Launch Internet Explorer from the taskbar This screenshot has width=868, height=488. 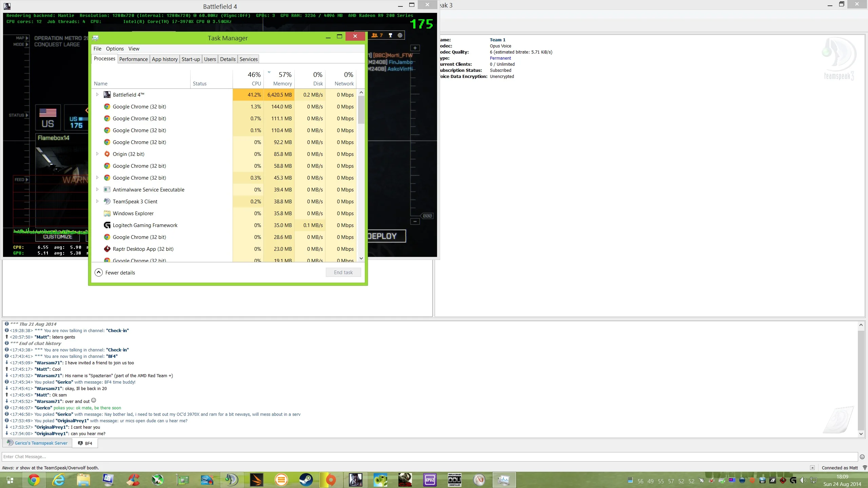pyautogui.click(x=59, y=480)
